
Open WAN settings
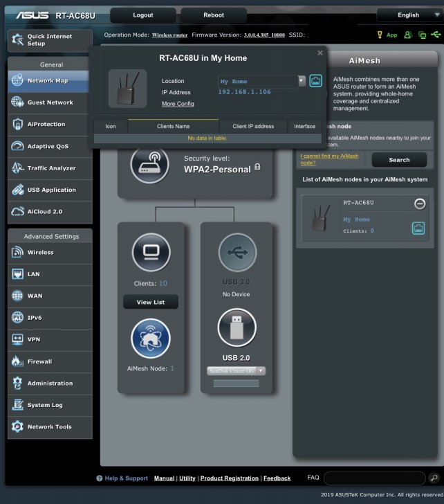point(50,296)
